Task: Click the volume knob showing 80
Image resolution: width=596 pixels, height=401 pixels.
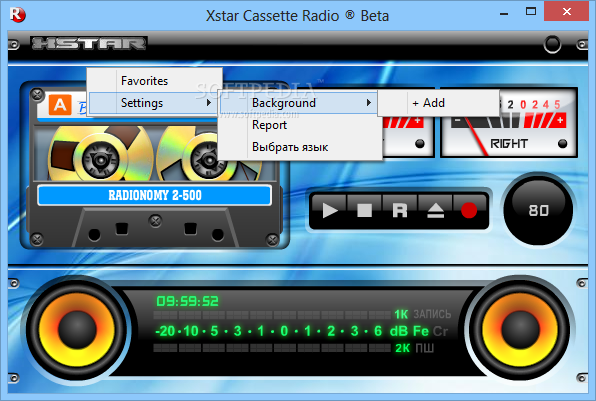Action: click(x=538, y=210)
